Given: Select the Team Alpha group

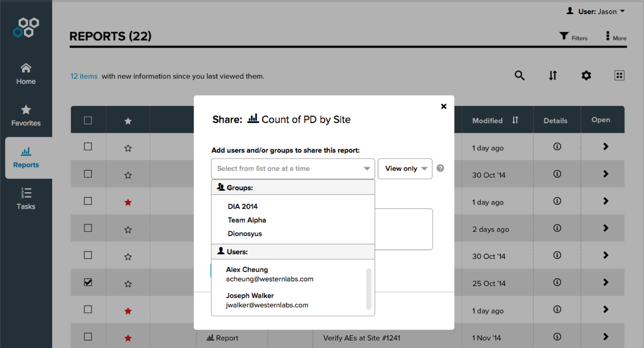Looking at the screenshot, I should [247, 220].
